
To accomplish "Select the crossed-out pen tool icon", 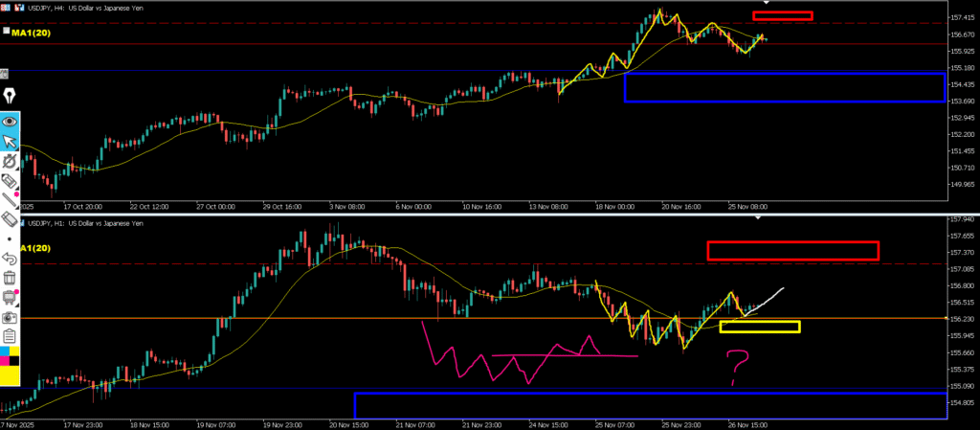I will point(10,161).
